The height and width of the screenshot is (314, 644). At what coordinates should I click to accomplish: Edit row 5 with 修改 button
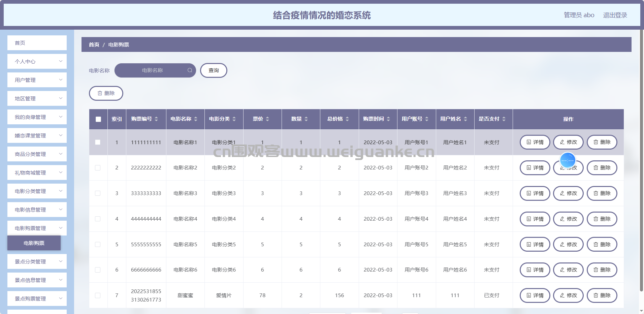click(568, 245)
